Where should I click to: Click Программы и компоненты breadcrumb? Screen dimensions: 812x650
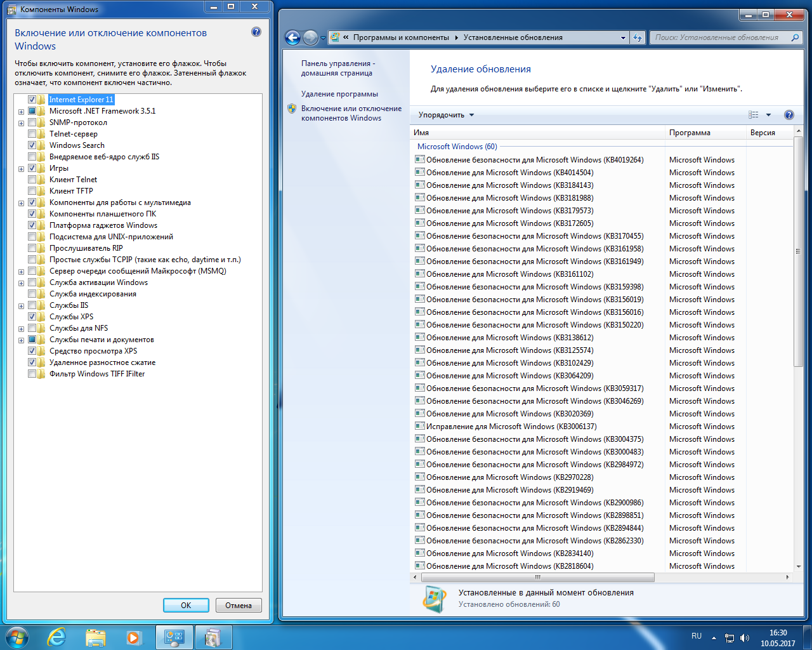pos(401,37)
